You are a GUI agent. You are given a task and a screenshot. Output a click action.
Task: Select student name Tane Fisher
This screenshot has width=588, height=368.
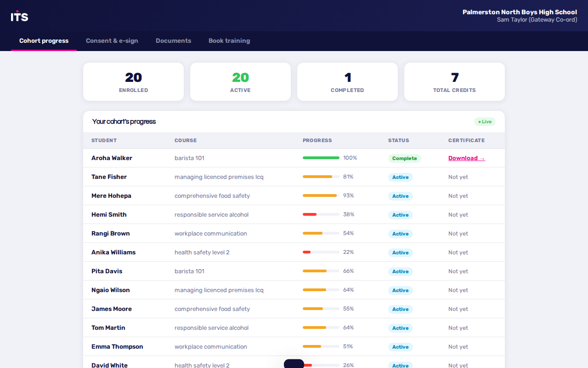click(x=109, y=177)
